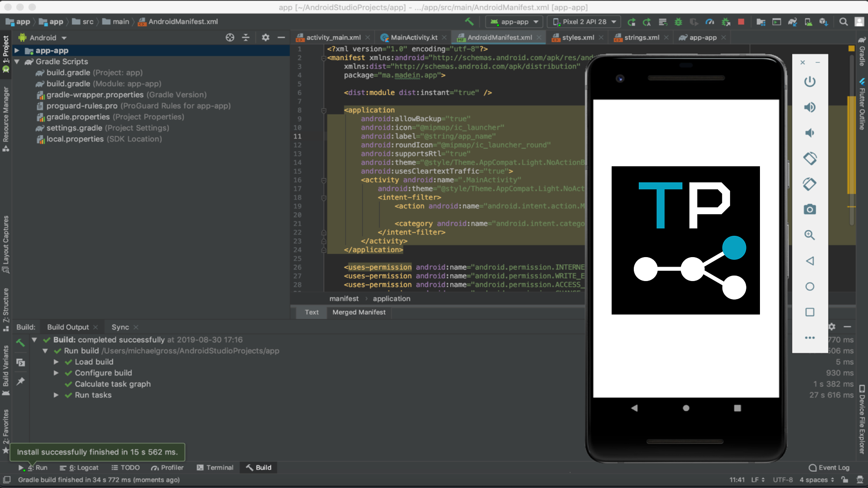Stop the running app with red square
This screenshot has height=488, width=868.
coord(741,22)
